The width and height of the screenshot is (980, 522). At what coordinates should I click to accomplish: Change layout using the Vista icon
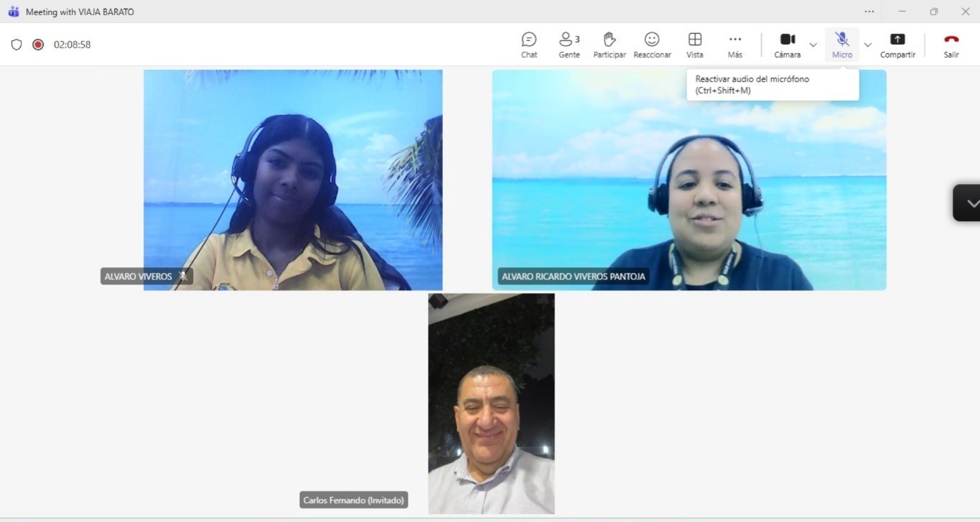(x=694, y=45)
